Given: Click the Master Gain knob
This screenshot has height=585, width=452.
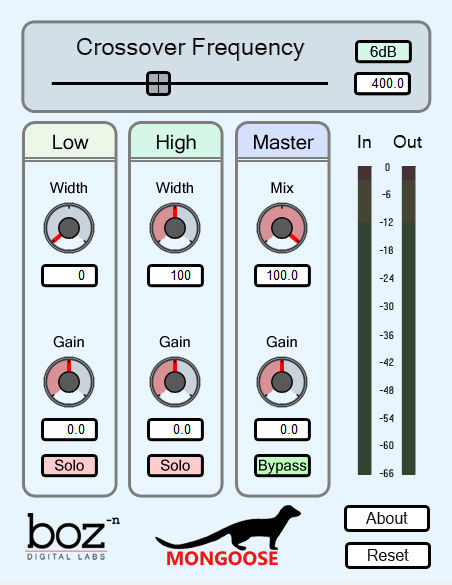Looking at the screenshot, I should [282, 382].
